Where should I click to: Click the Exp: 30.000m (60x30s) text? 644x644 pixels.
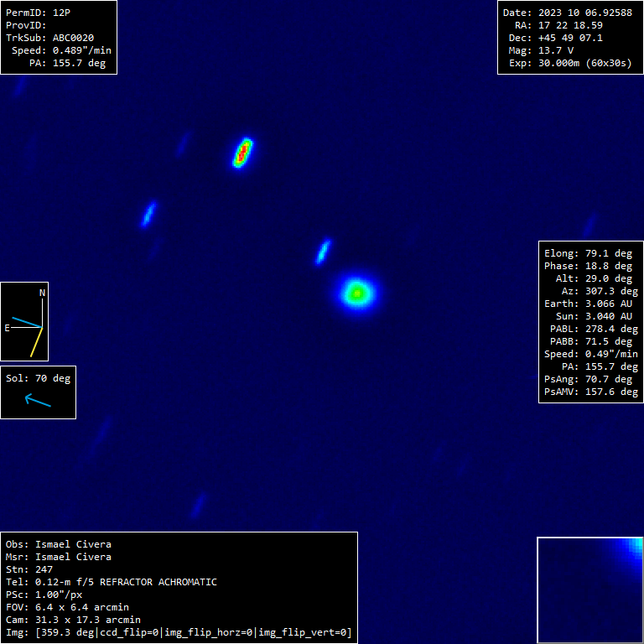pyautogui.click(x=570, y=63)
